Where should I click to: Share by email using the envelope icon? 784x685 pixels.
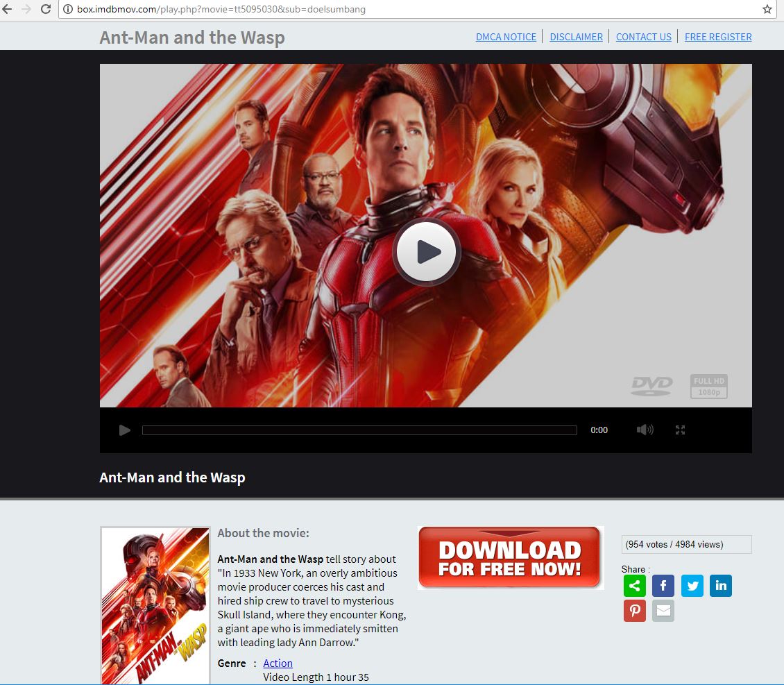pyautogui.click(x=663, y=611)
